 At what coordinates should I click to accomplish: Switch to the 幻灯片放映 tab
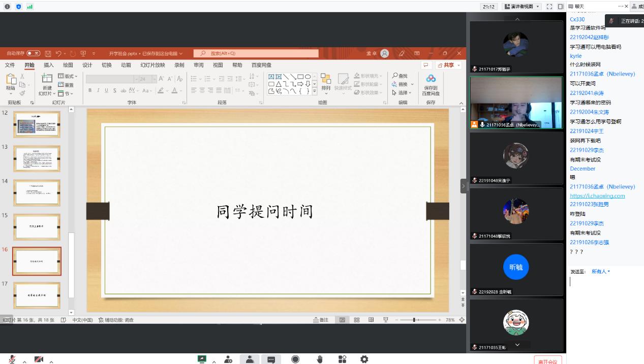click(152, 65)
